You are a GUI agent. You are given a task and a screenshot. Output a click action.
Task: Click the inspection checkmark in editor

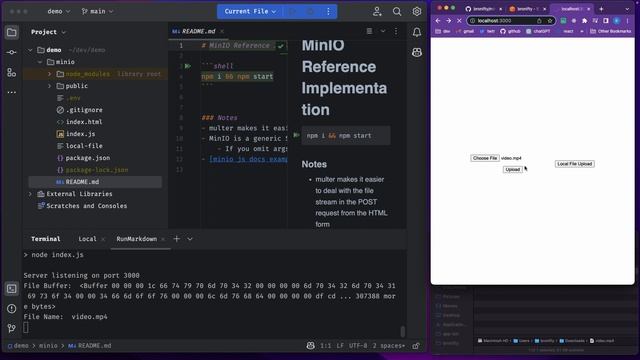tap(281, 46)
